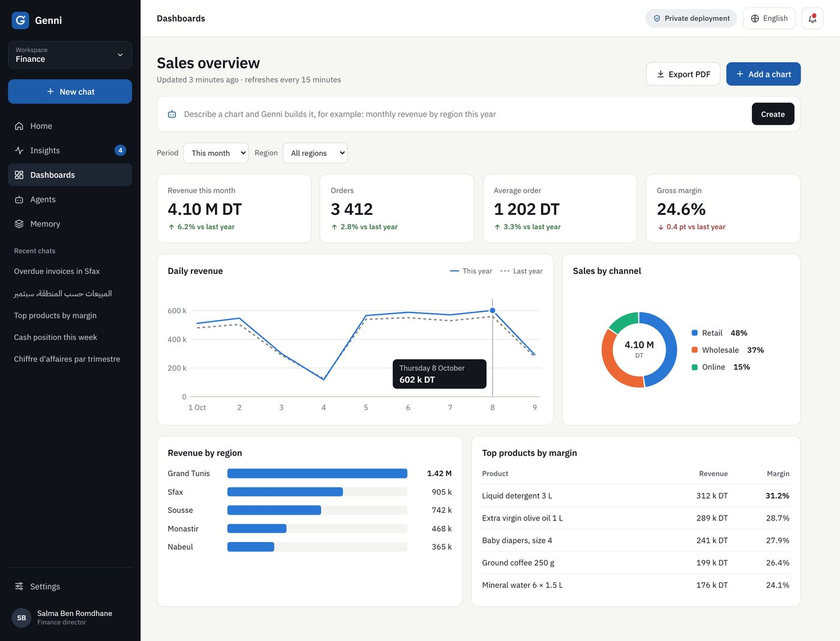Click the Dashboards grid icon
This screenshot has width=840, height=641.
tap(19, 175)
